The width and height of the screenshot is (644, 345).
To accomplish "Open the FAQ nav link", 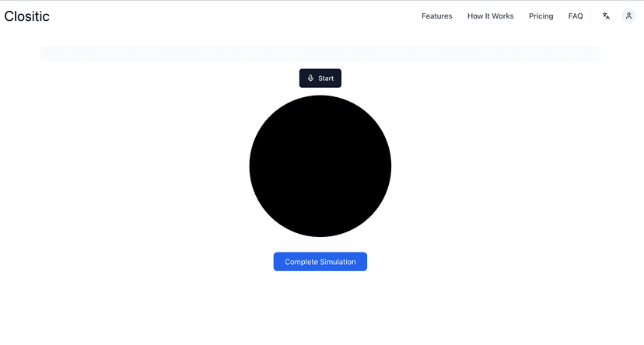I will [576, 16].
